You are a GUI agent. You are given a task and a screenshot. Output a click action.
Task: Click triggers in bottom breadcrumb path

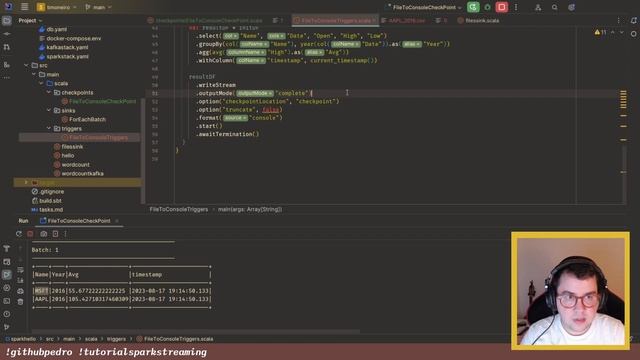click(116, 339)
